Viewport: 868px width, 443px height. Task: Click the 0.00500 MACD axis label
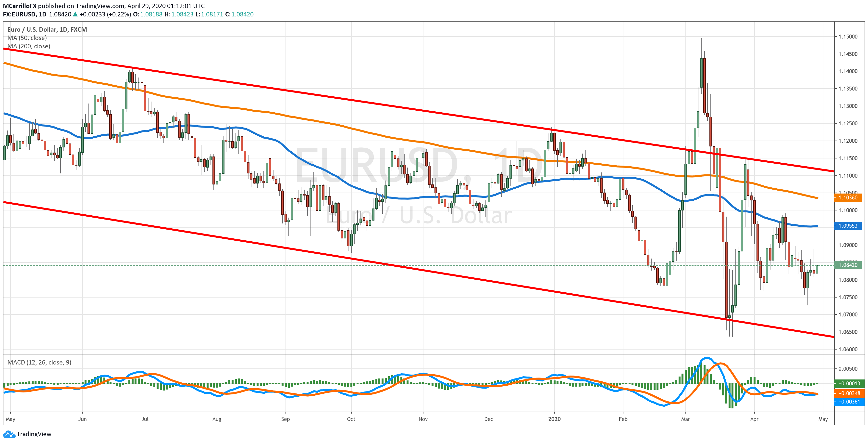(x=848, y=368)
